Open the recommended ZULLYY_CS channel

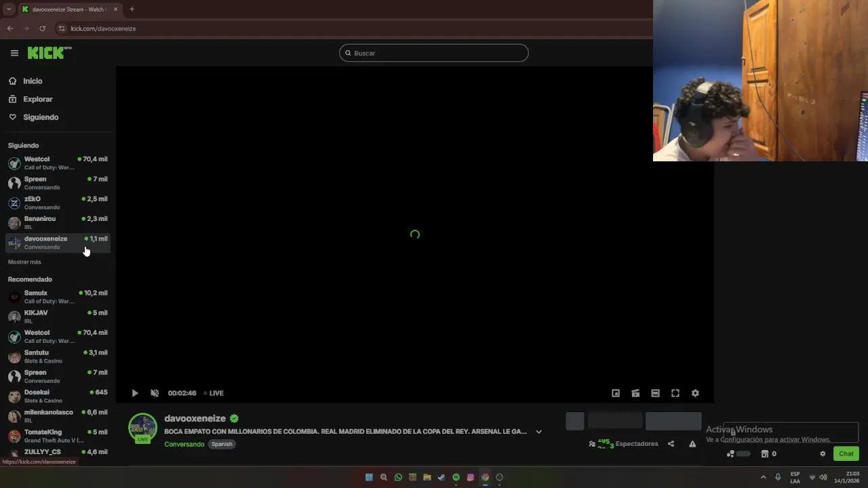(x=58, y=452)
